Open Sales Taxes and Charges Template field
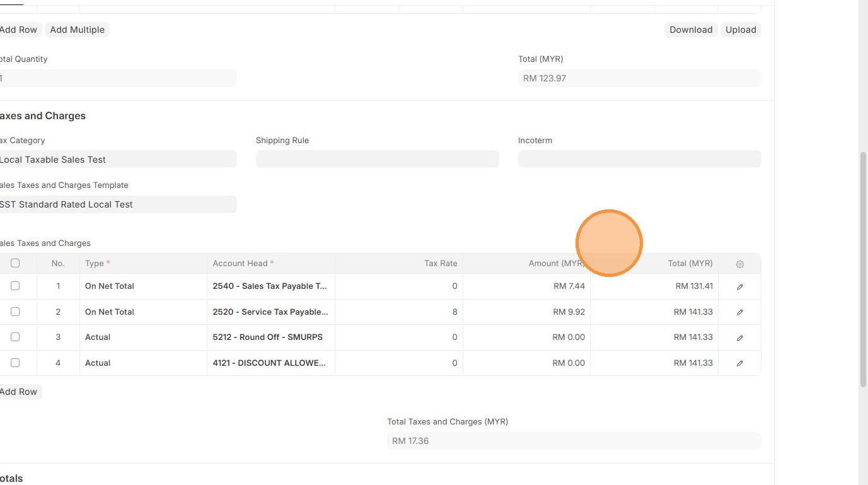The width and height of the screenshot is (868, 485). (117, 204)
